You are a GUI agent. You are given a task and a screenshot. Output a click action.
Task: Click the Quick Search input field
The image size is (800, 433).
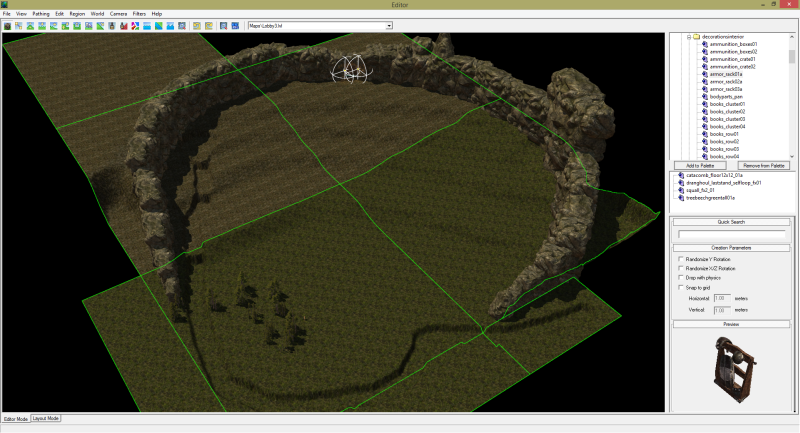[x=732, y=234]
